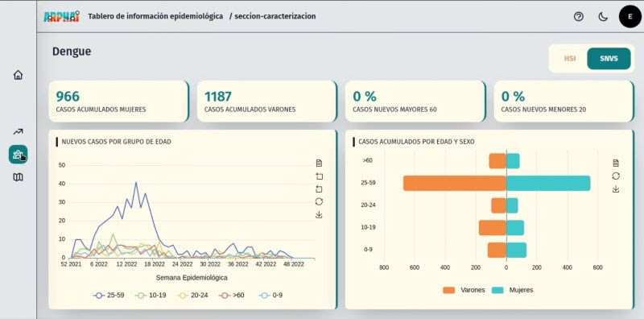Viewport: 644px width, 319px height.
Task: Toggle the 25-59 series in legend
Action: (x=109, y=295)
